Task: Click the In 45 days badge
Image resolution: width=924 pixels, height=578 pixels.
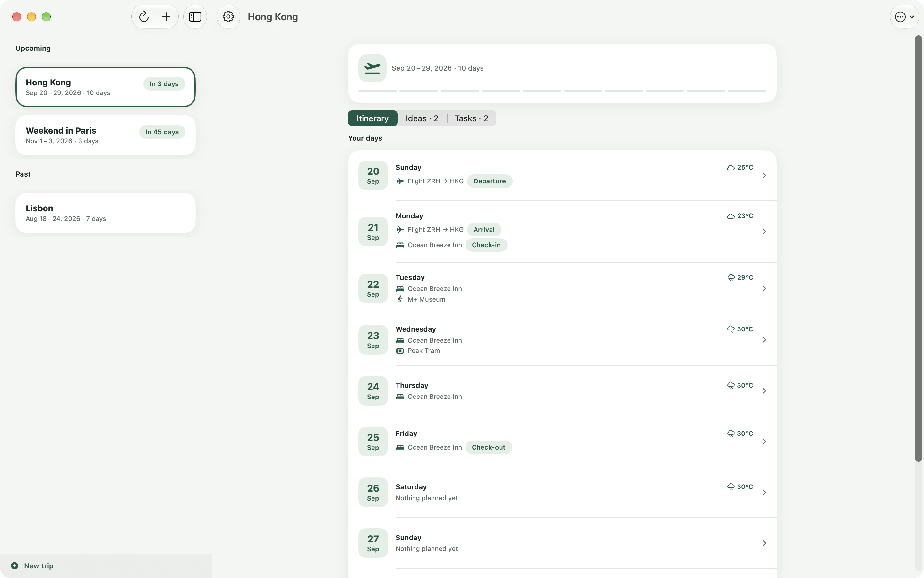Action: (x=162, y=132)
